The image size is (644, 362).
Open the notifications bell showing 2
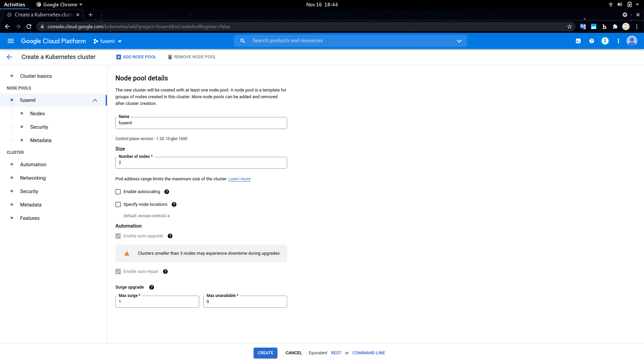[605, 41]
